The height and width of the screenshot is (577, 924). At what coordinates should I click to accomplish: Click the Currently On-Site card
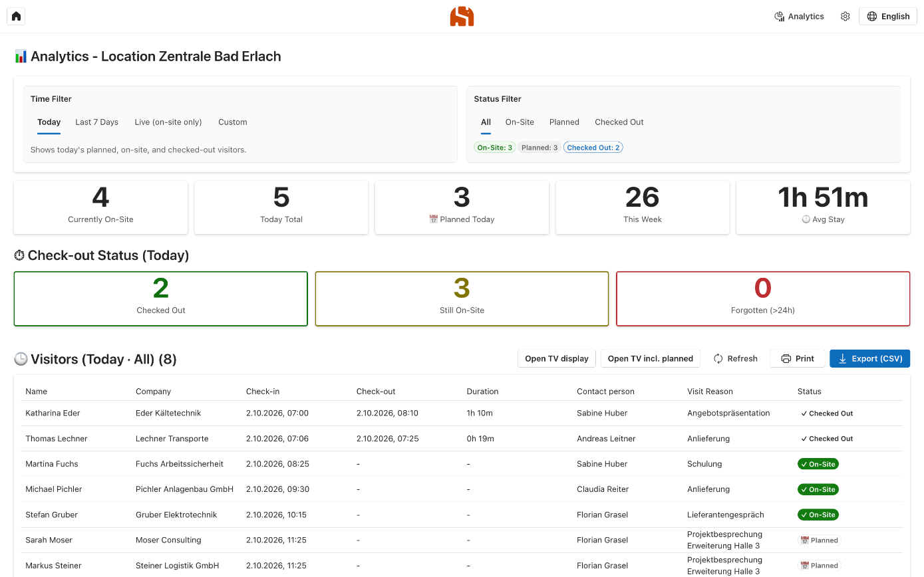tap(100, 207)
